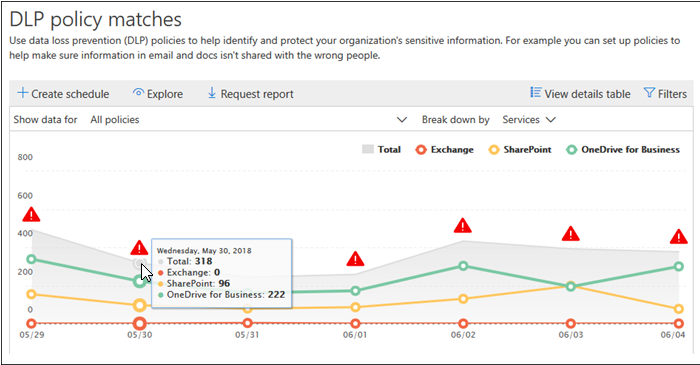Click the View details table list icon
The image size is (700, 365).
(536, 92)
